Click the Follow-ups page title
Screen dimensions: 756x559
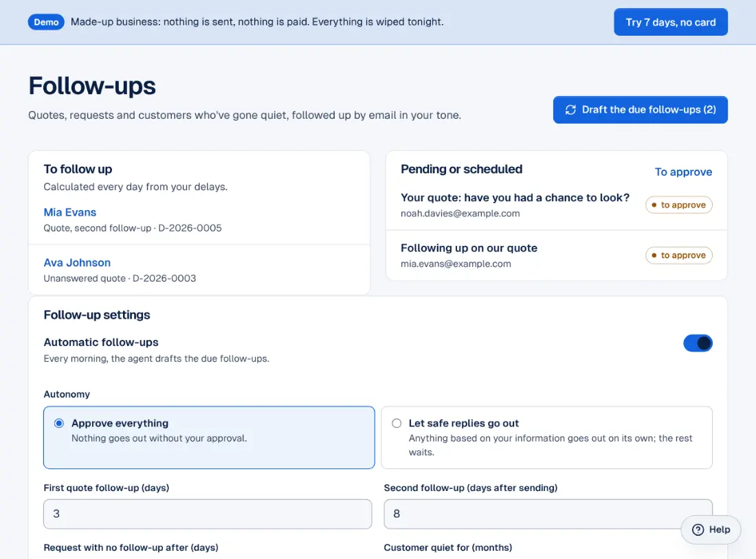[x=92, y=86]
